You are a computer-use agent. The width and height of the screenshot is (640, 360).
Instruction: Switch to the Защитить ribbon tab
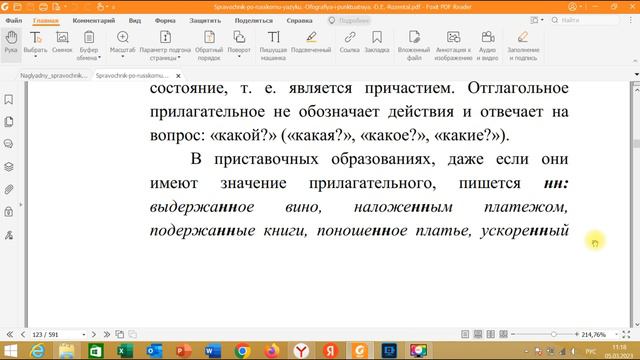205,20
